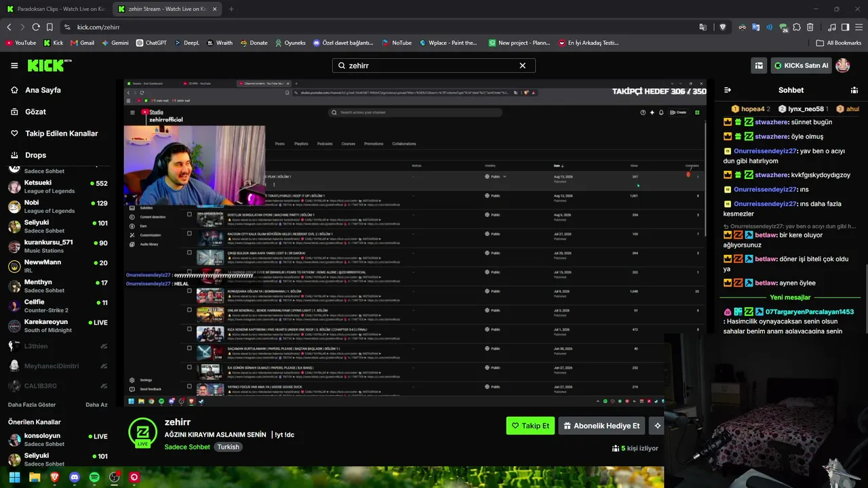Open the browser main menu
The image size is (868, 488).
[x=859, y=27]
